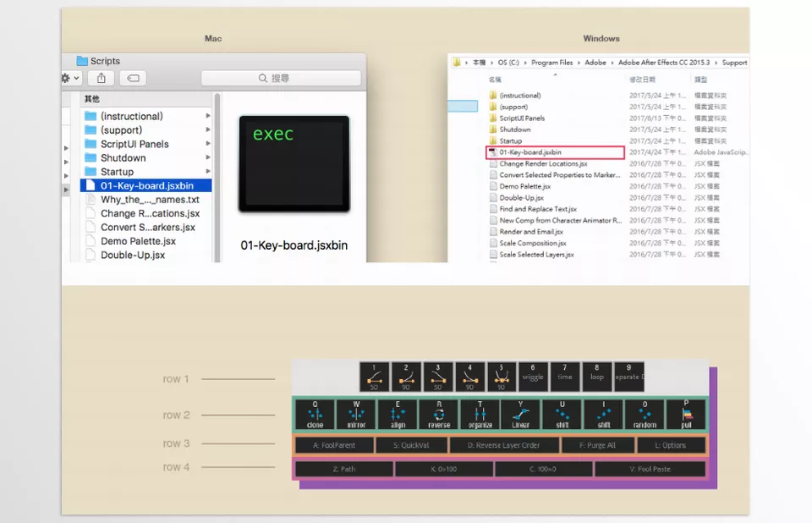The image size is (812, 523).
Task: Sort by 修改日期 column header
Action: coord(642,80)
